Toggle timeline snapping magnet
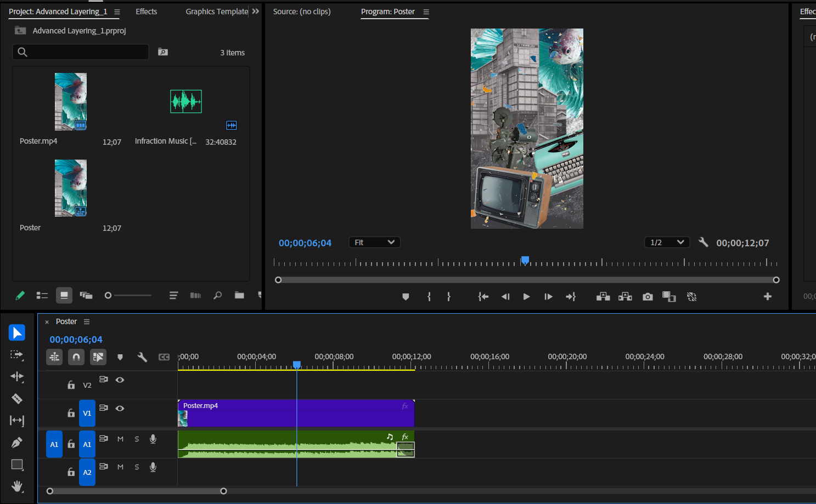Screen dimensions: 816x504 coord(76,357)
